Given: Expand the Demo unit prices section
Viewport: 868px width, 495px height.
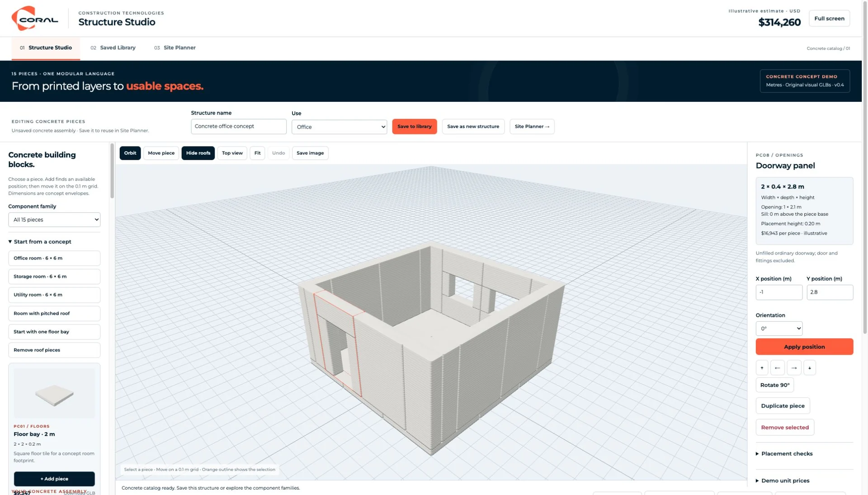Looking at the screenshot, I should (783, 481).
